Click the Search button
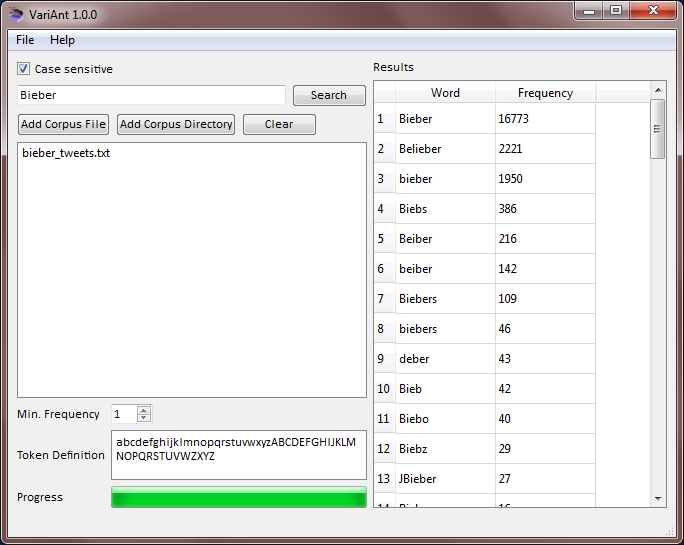 point(329,95)
